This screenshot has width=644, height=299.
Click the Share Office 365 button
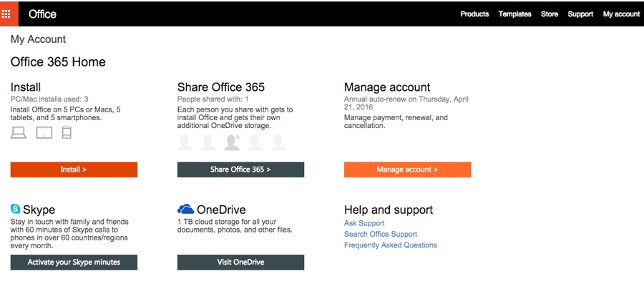(240, 170)
